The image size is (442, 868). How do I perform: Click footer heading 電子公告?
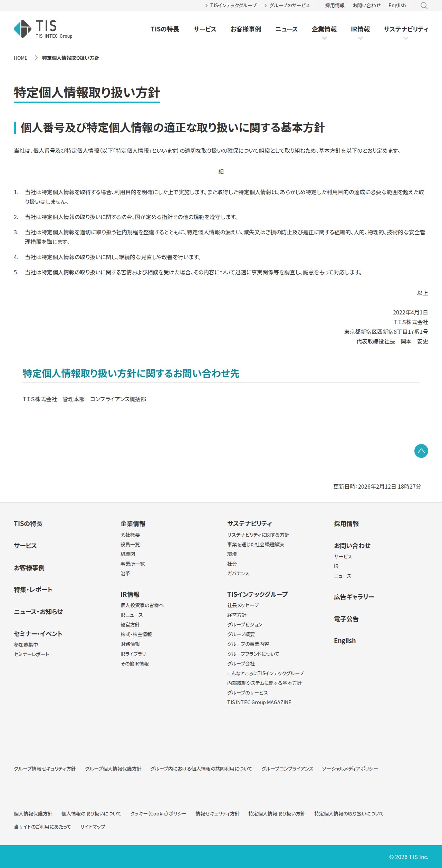[346, 619]
